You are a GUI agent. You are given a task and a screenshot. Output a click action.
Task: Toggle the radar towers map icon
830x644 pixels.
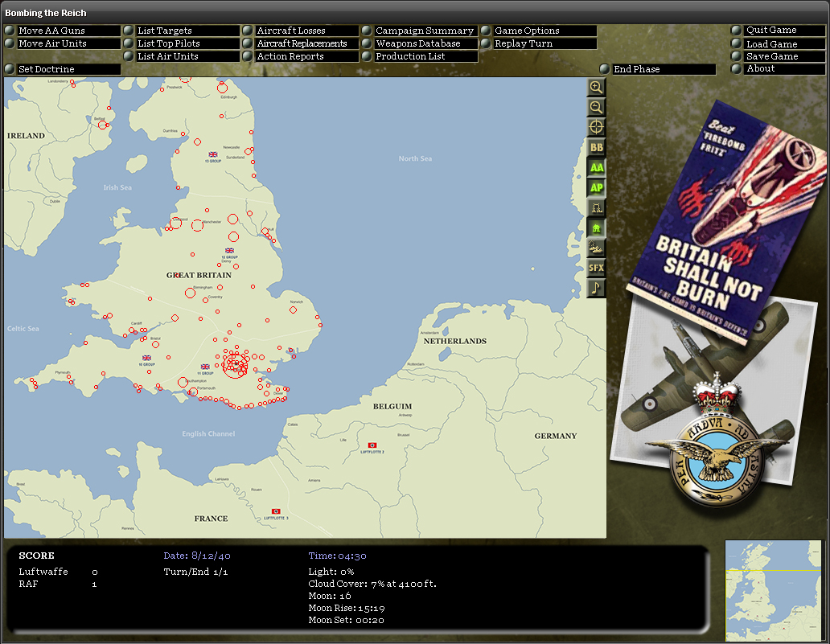click(x=596, y=208)
